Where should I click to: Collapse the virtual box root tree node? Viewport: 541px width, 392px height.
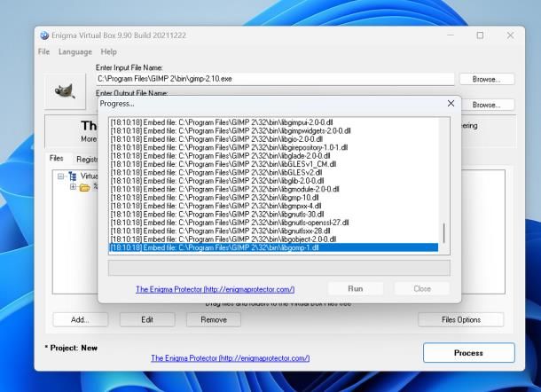click(60, 176)
